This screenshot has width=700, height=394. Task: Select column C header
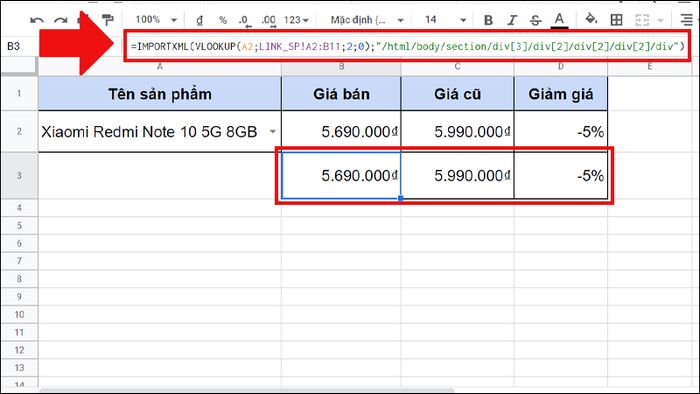(x=458, y=67)
